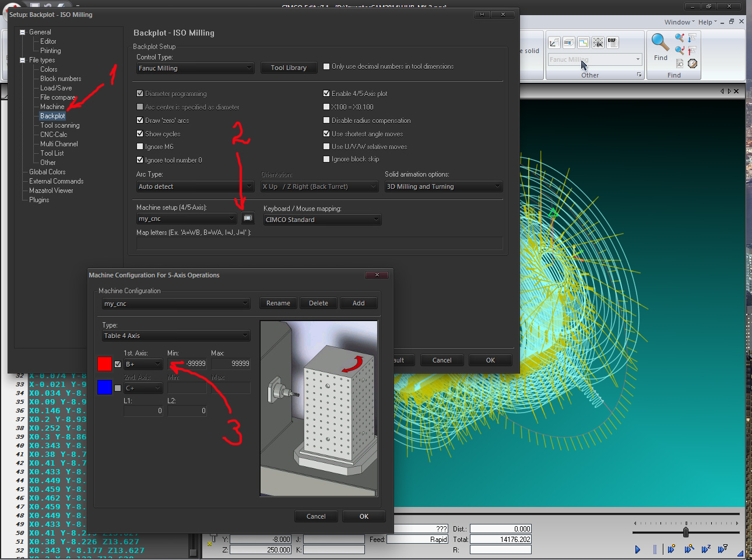Click the STL mesh toolbar icon

click(x=598, y=43)
